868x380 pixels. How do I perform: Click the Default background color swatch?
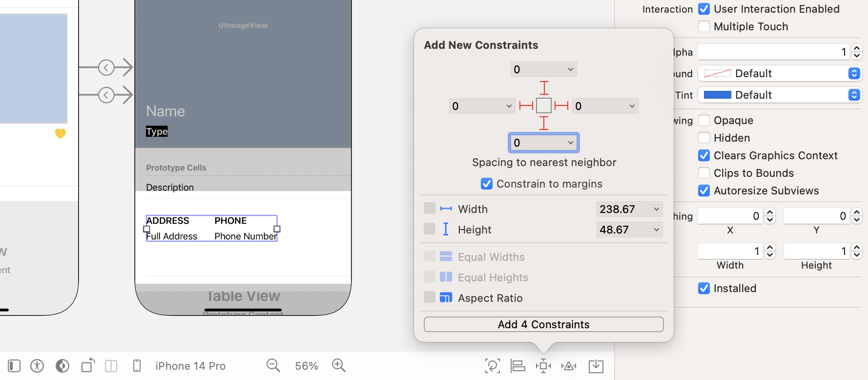(718, 73)
